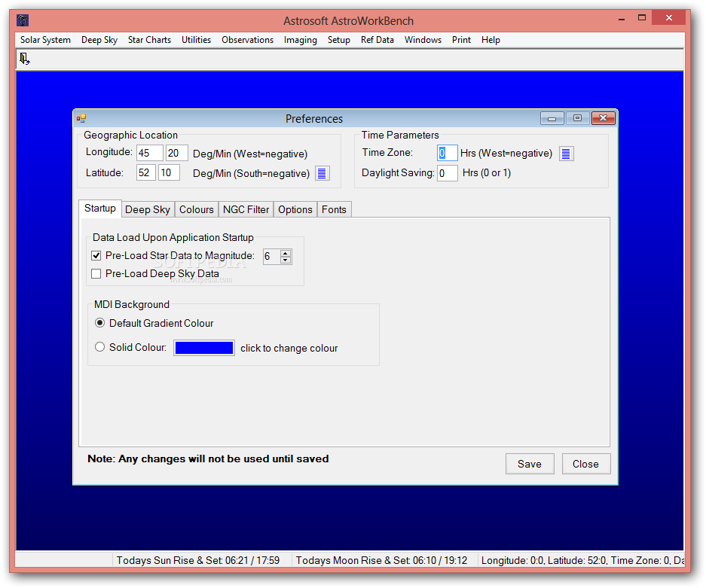Click the magnitude value field showing 6
The height and width of the screenshot is (588, 706).
(x=271, y=257)
